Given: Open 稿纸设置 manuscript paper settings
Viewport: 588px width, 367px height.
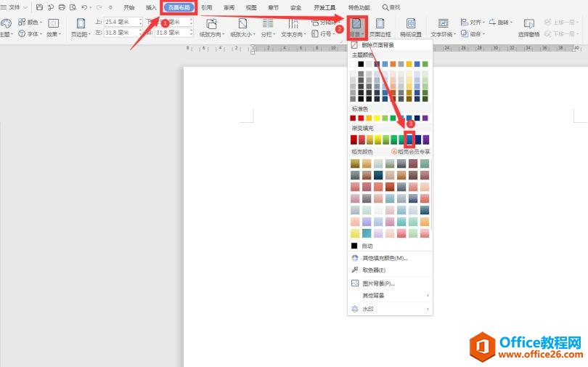Looking at the screenshot, I should click(411, 25).
